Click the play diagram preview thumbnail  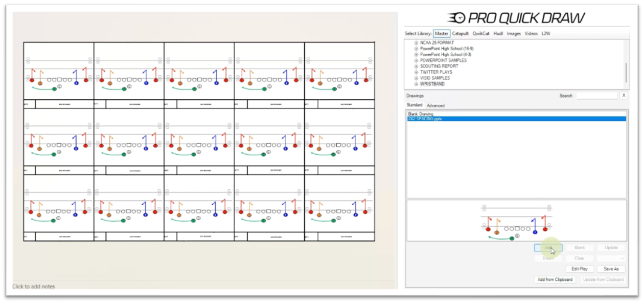(x=516, y=221)
